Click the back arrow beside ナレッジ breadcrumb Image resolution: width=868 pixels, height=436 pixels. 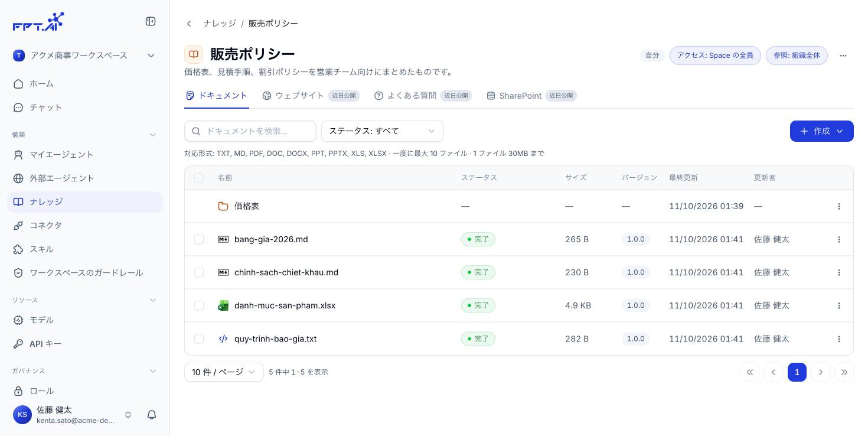pyautogui.click(x=189, y=24)
